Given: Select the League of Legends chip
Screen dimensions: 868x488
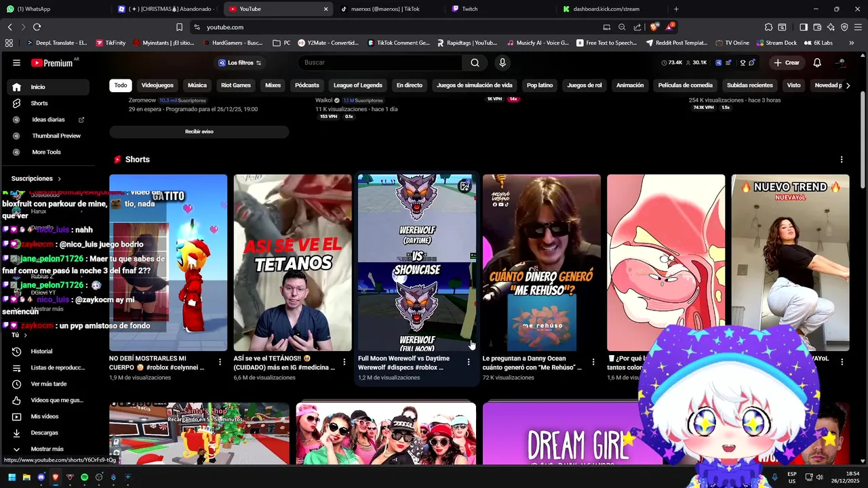Looking at the screenshot, I should [x=357, y=85].
